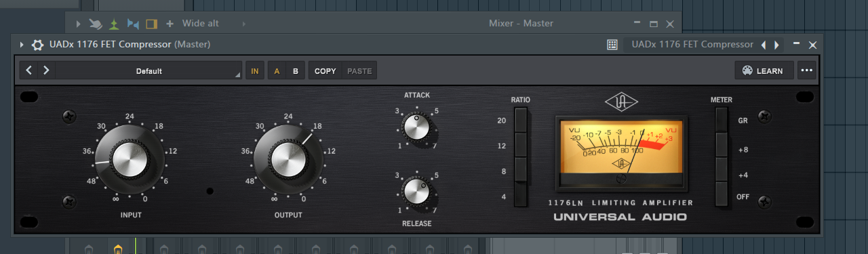Switch to preset slot B

(x=295, y=70)
